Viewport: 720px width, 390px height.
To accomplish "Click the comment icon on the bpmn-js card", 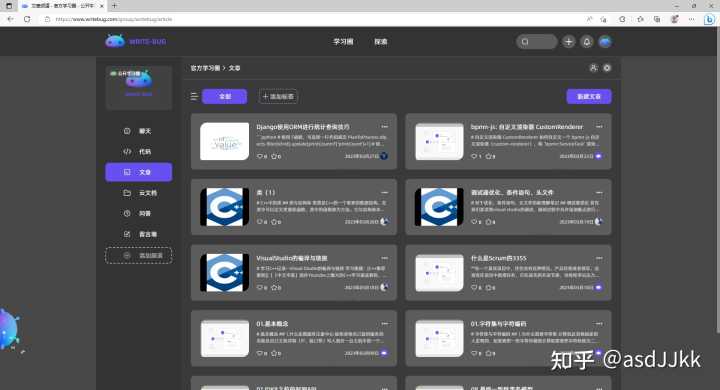I will click(x=474, y=156).
